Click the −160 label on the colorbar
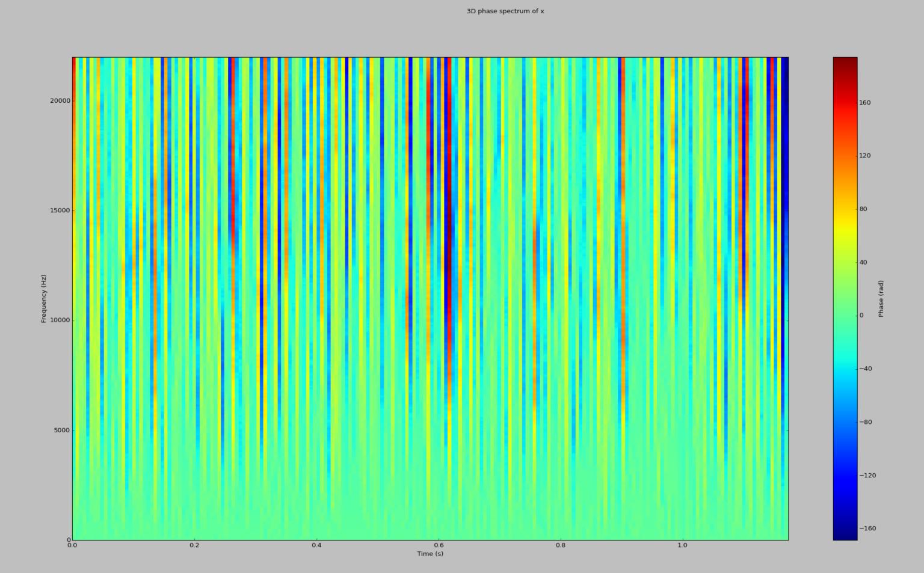The width and height of the screenshot is (924, 573). click(867, 529)
